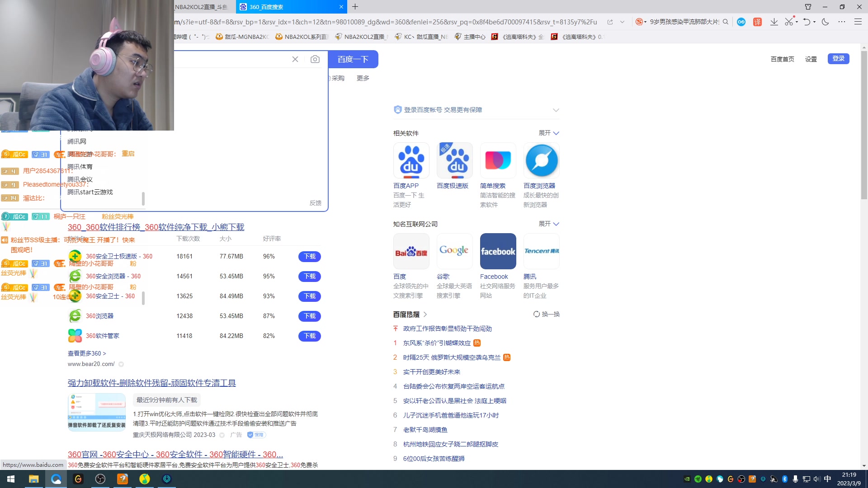
Task: Switch to the 更多 search category
Action: [x=363, y=78]
